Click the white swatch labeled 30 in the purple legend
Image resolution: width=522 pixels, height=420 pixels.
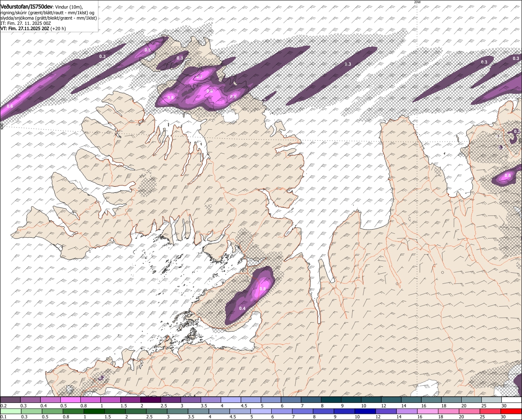[512, 400]
